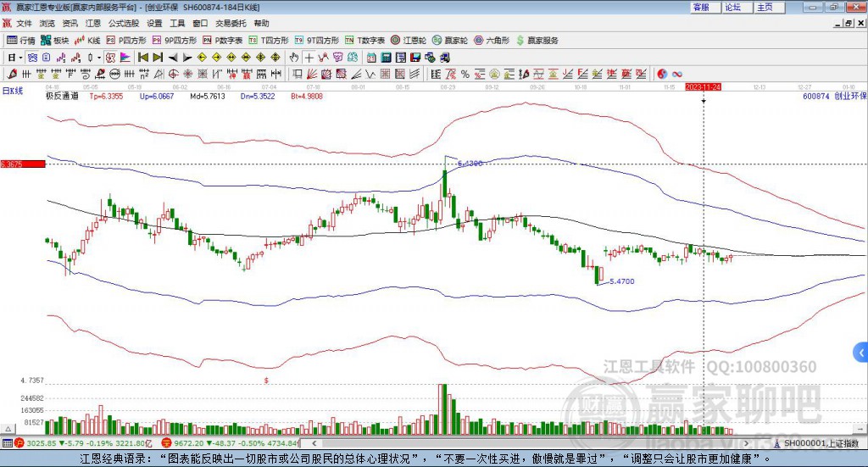Click the infinity symbol icon
The width and height of the screenshot is (868, 467).
677,74
